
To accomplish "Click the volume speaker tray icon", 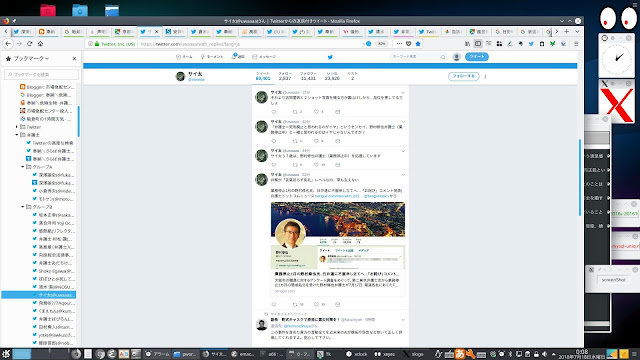I will (544, 354).
